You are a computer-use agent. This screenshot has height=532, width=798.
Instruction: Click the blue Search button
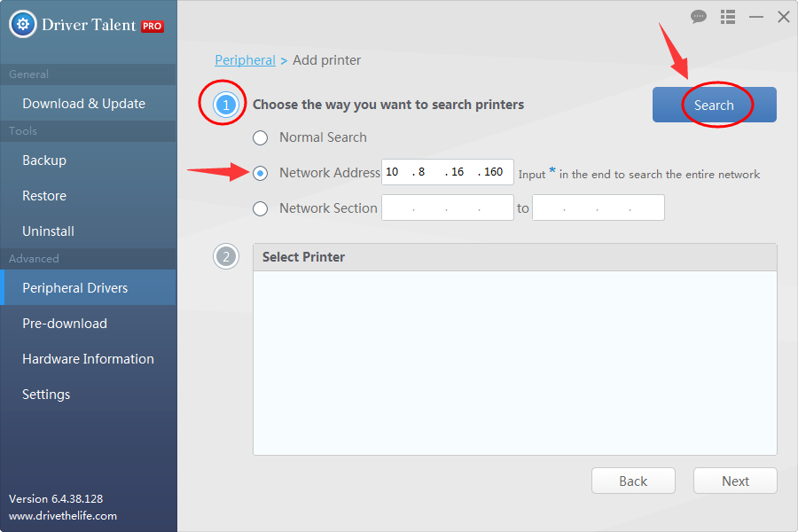tap(715, 105)
